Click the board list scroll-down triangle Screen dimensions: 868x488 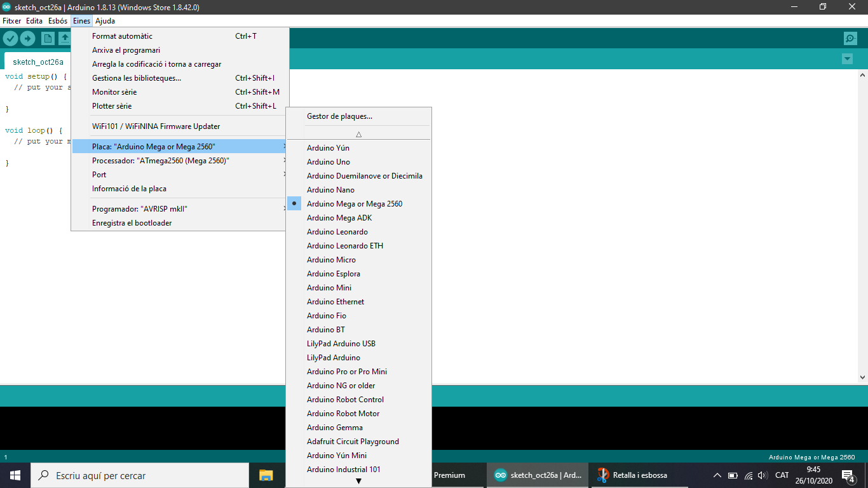[x=358, y=481]
